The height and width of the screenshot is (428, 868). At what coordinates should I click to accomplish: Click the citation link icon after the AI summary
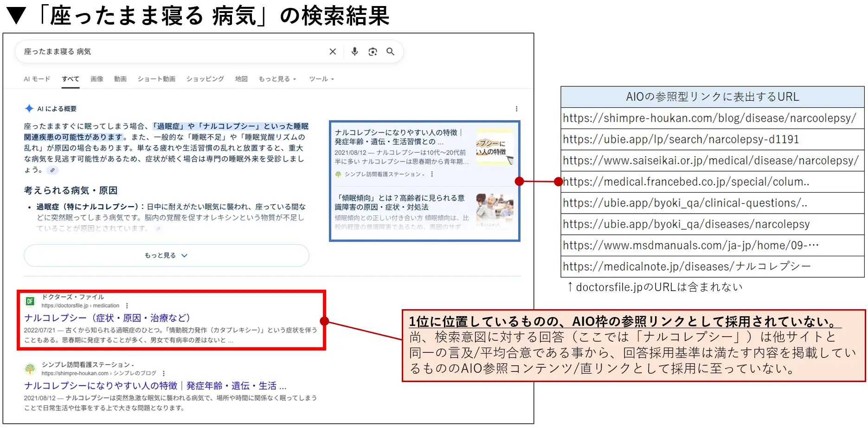click(52, 171)
